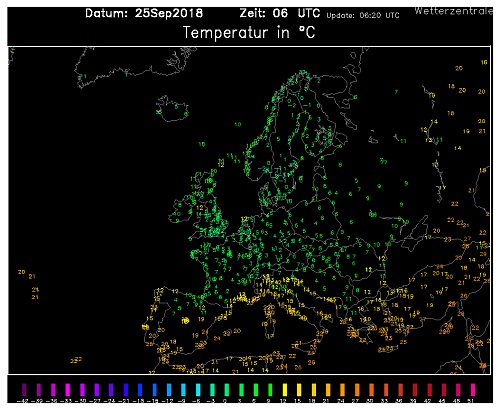
Task: Select the -18 legend color swatch
Action: click(x=140, y=390)
